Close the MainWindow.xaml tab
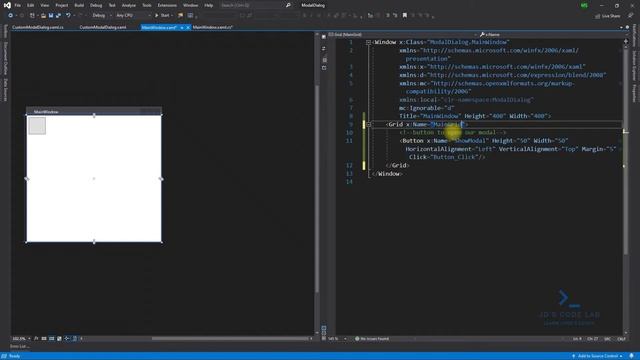Image resolution: width=640 pixels, height=360 pixels. click(x=188, y=27)
